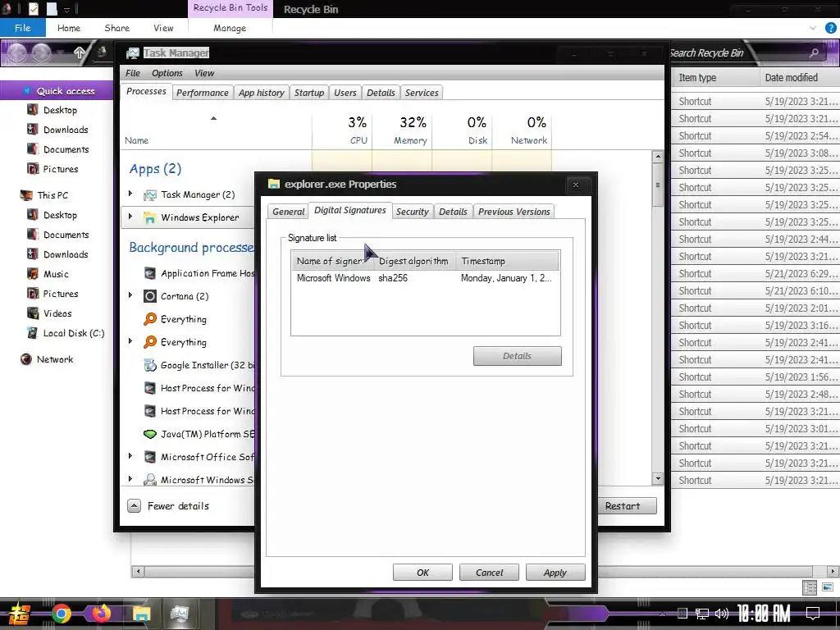Open Explorer blue File menu

coord(22,28)
